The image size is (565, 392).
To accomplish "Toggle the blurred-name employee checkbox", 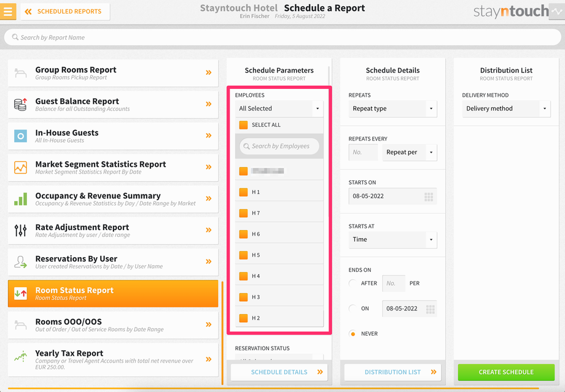I will click(x=244, y=171).
